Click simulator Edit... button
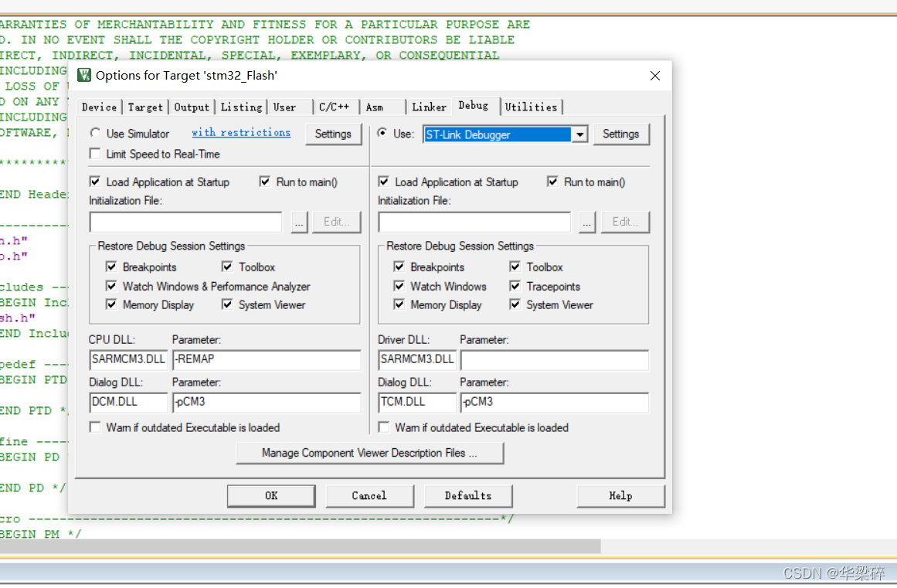This screenshot has height=588, width=897. (x=336, y=222)
